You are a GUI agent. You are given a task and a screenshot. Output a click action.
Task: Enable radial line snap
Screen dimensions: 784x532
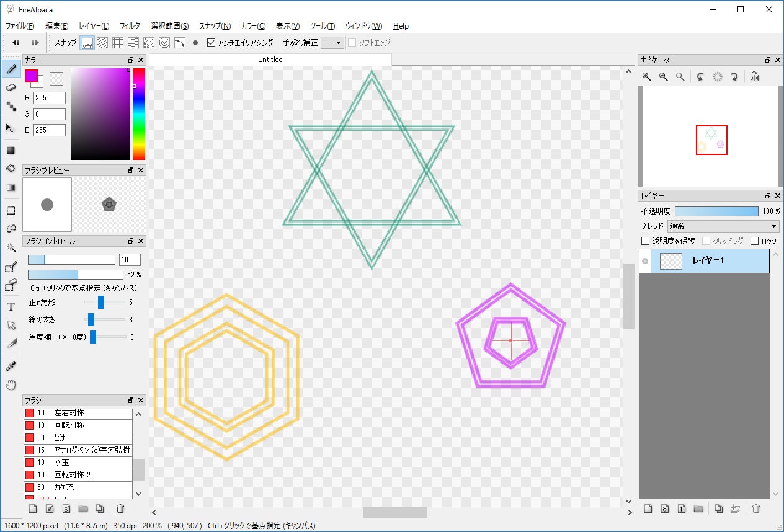(x=149, y=43)
